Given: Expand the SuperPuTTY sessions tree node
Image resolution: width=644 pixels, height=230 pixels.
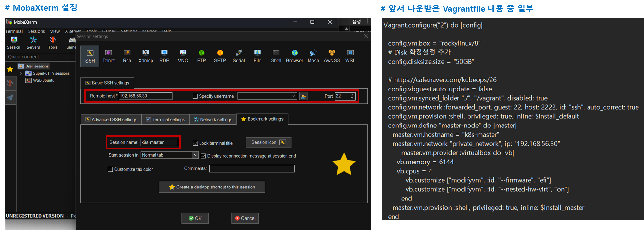Looking at the screenshot, I should [x=21, y=73].
